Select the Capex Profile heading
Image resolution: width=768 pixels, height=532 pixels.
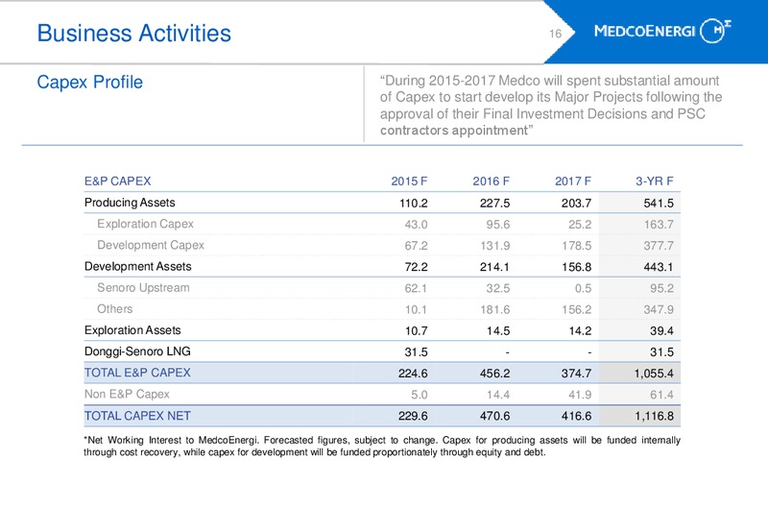tap(89, 83)
